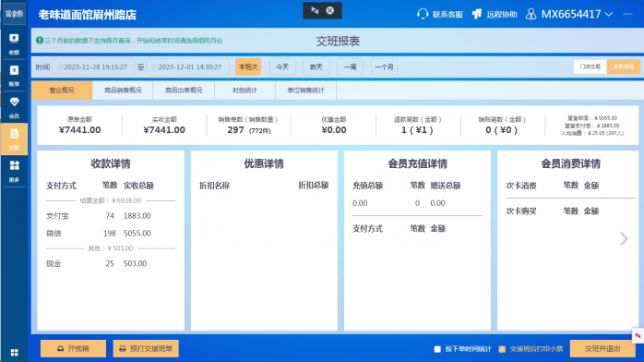This screenshot has height=362, width=644.
Task: Open the 商品销售概况 tab
Action: click(123, 90)
